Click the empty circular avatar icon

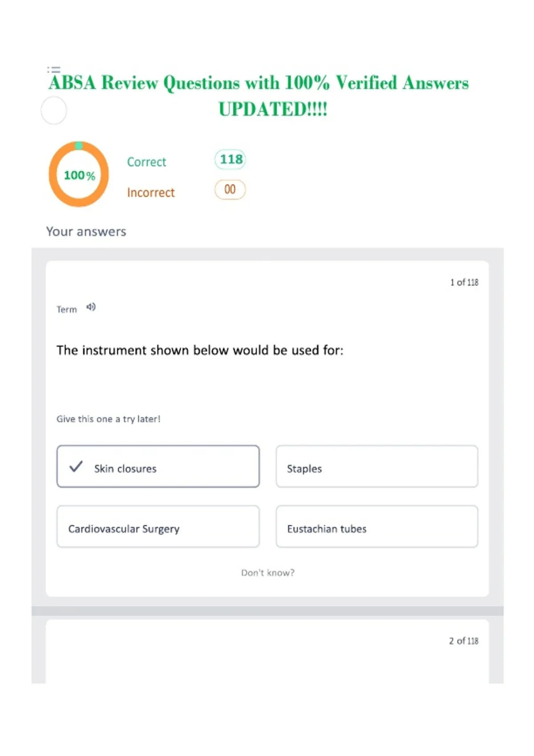pyautogui.click(x=54, y=111)
